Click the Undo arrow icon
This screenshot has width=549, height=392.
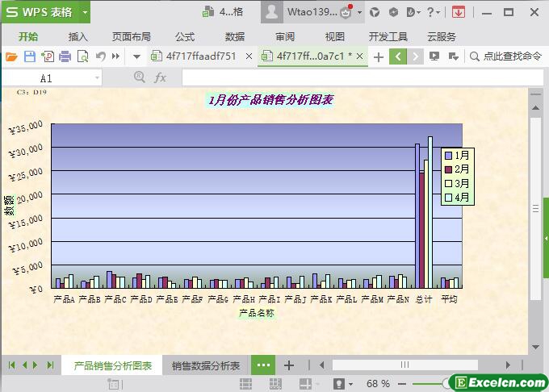point(100,56)
